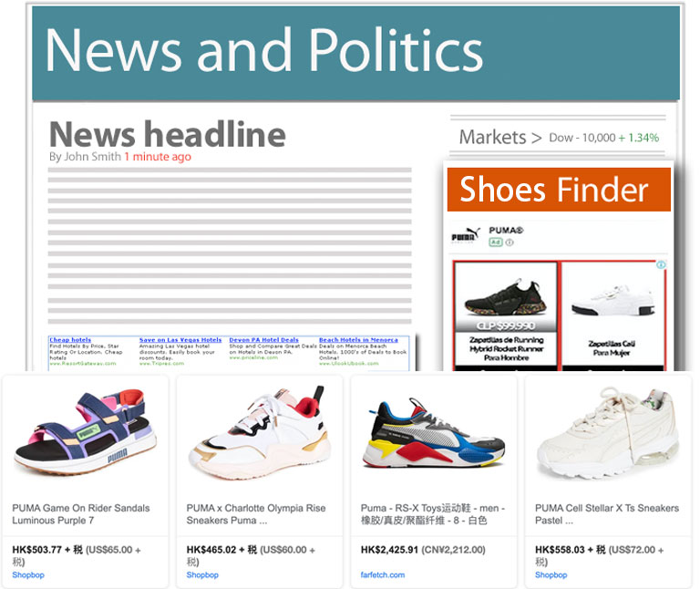
Task: Click www.priceline.com ad URL
Action: [x=253, y=357]
